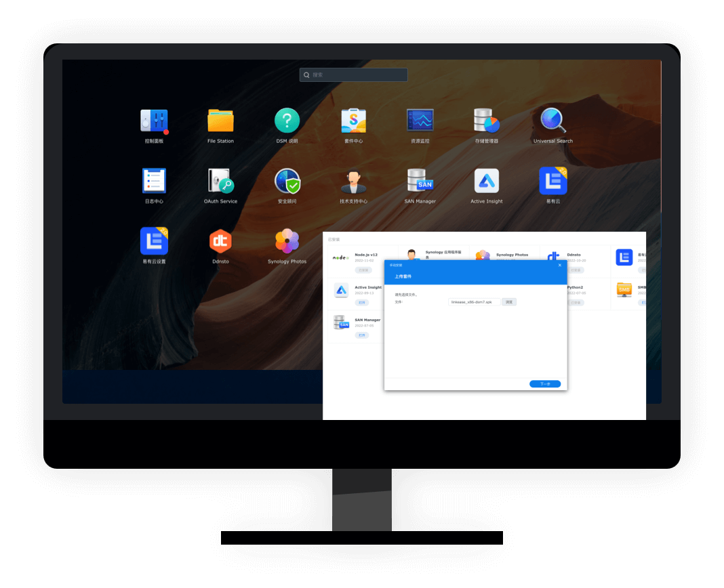This screenshot has width=724, height=588.
Task: Open the Ddnsto app icon on the desktop
Action: (220, 241)
